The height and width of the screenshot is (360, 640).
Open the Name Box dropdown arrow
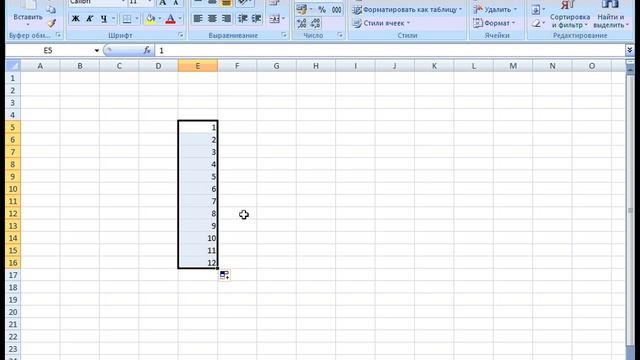96,51
